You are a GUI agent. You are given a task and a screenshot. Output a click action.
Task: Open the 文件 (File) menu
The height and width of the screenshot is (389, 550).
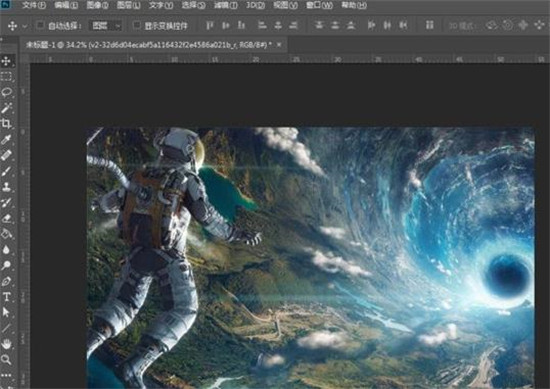tap(34, 5)
